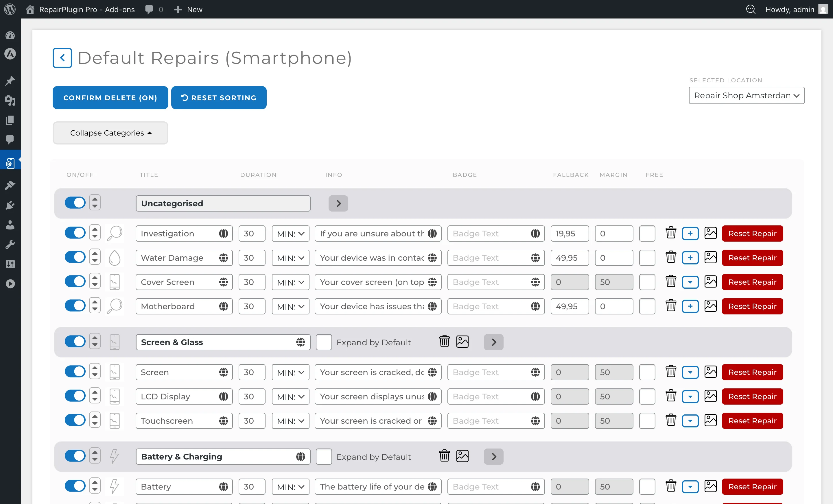Image resolution: width=833 pixels, height=504 pixels.
Task: Click the plus icon on Motherboard row
Action: point(690,306)
